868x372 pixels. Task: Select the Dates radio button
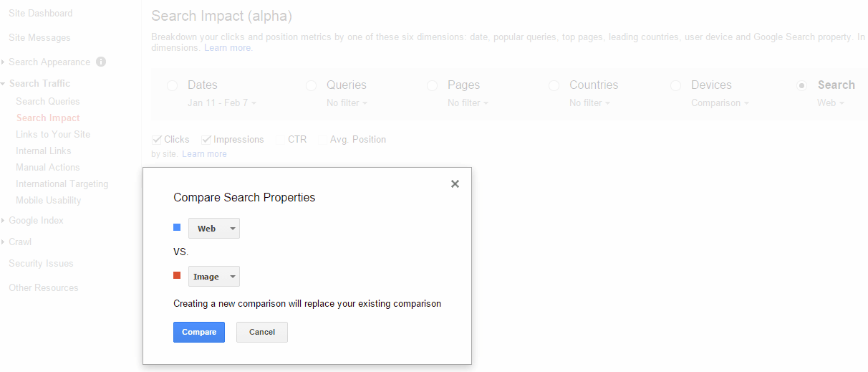(172, 85)
